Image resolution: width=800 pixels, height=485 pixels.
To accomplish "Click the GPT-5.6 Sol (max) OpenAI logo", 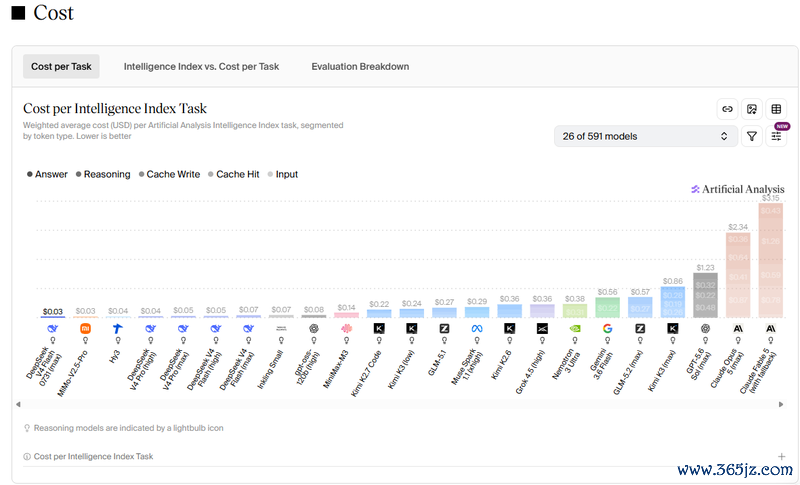I will tap(706, 329).
